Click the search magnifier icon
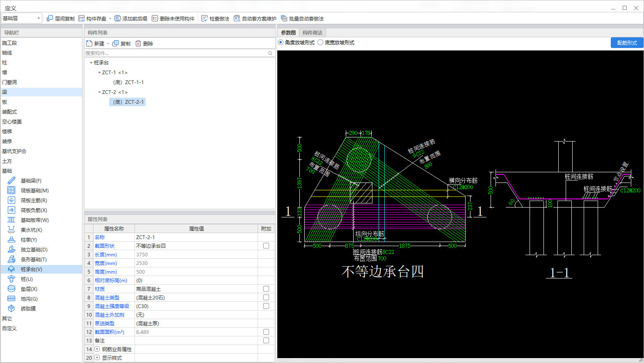 coord(270,53)
